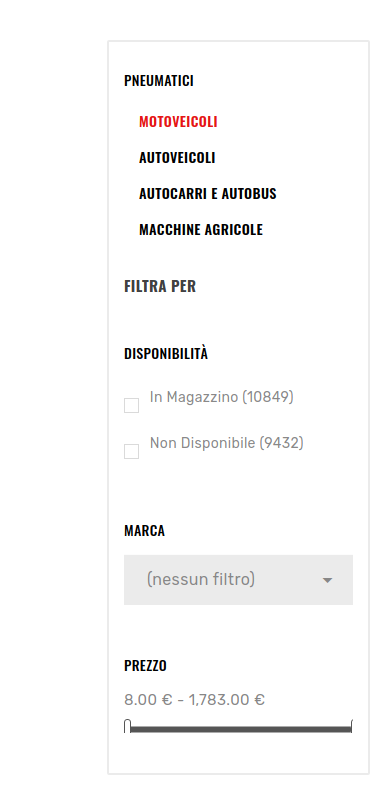The image size is (383, 808).
Task: Open the MACCHINE AGRICOLE category
Action: 201,230
